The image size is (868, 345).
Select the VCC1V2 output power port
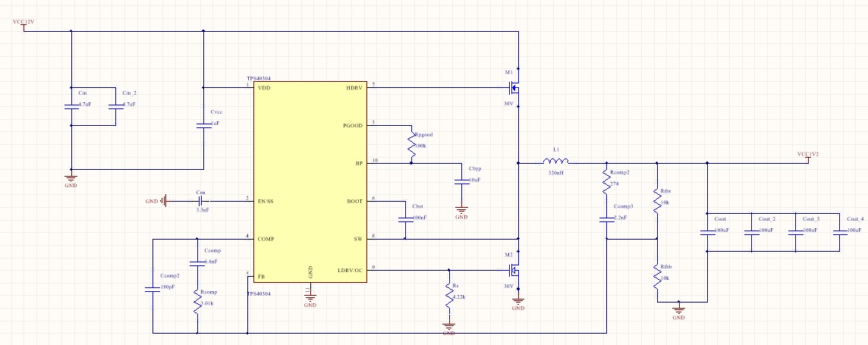coord(807,157)
